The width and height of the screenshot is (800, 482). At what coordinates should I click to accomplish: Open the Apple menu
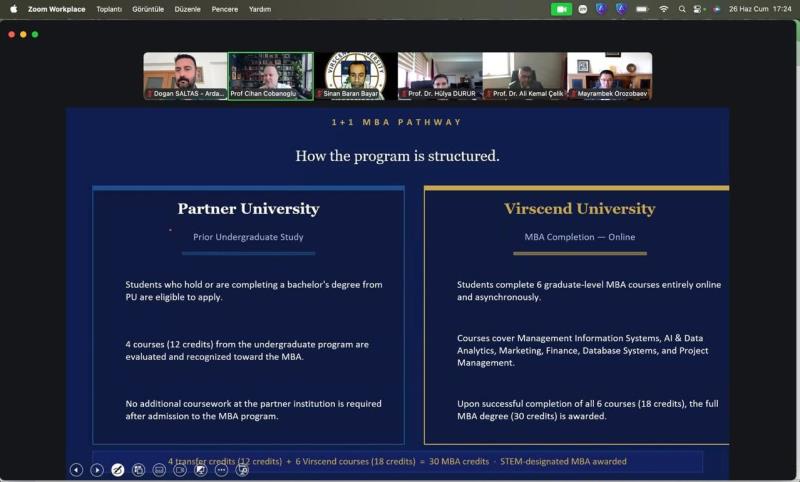click(14, 9)
